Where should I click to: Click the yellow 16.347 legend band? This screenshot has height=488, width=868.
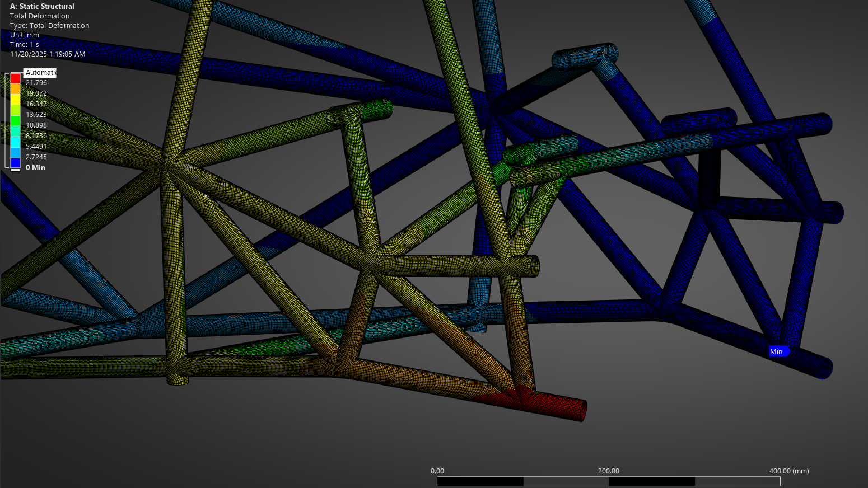coord(15,101)
